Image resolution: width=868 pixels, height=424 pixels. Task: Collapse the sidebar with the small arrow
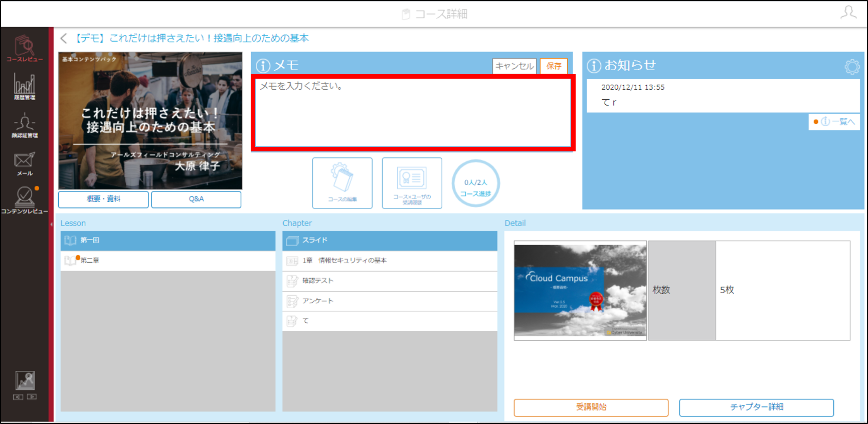coord(51,225)
